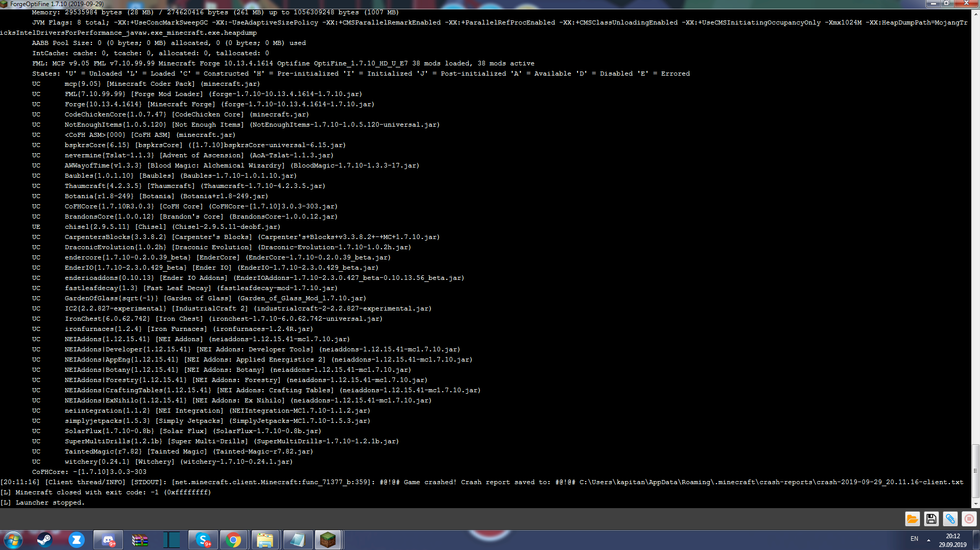Switch to Discord in the taskbar
The image size is (980, 550).
pyautogui.click(x=108, y=540)
